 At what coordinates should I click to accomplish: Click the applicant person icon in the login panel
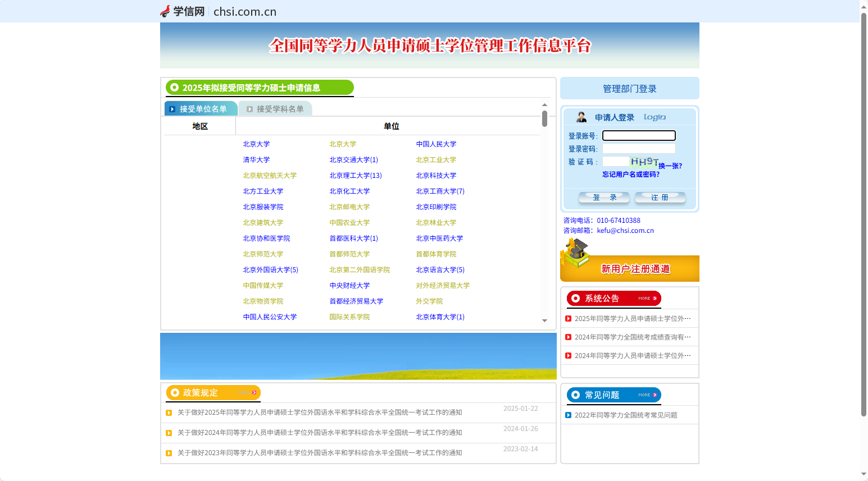tap(581, 116)
